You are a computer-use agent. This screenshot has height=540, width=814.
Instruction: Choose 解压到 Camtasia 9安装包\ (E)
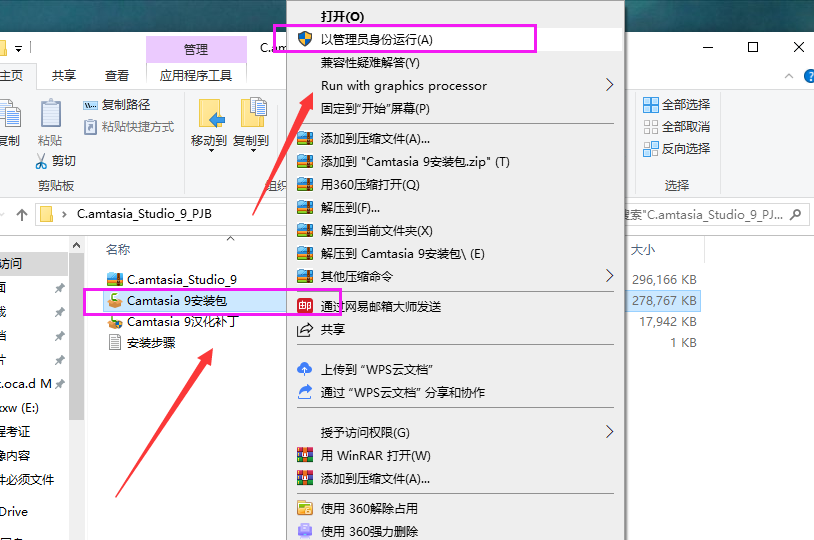coord(402,254)
